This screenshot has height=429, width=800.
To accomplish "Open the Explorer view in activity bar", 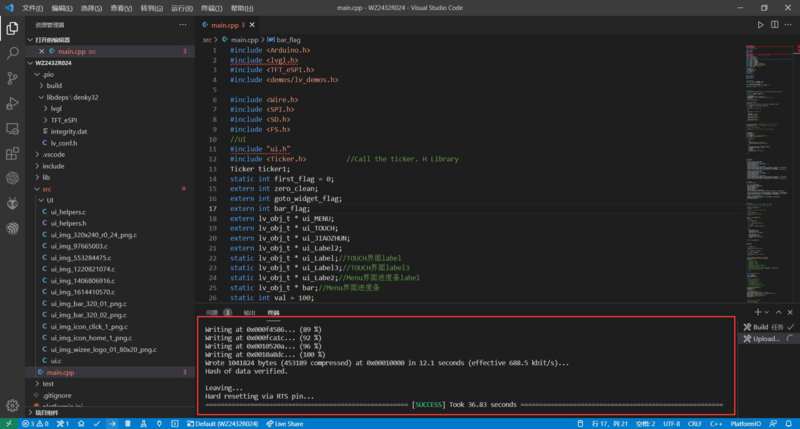I will pyautogui.click(x=12, y=28).
